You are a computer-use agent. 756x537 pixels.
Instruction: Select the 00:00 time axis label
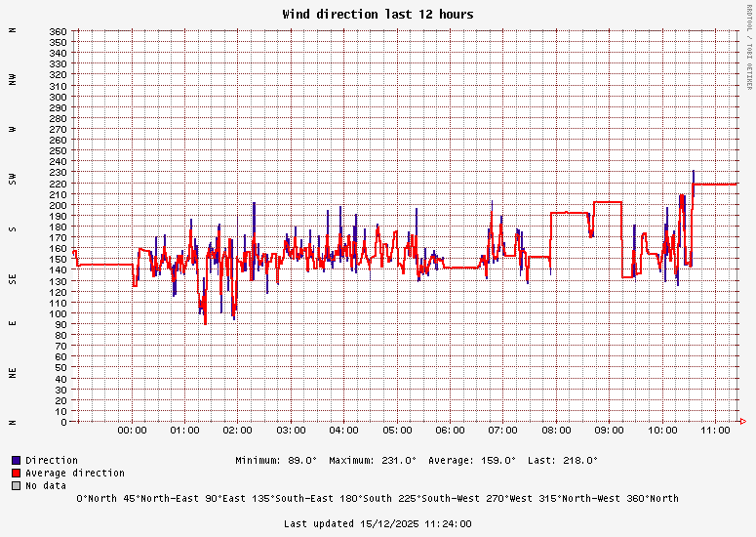132,431
